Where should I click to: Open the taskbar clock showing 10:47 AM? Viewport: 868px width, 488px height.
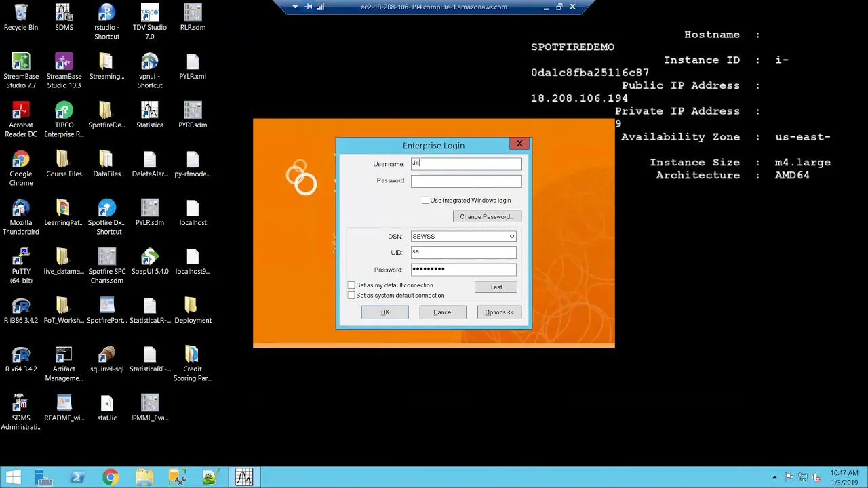pos(844,477)
